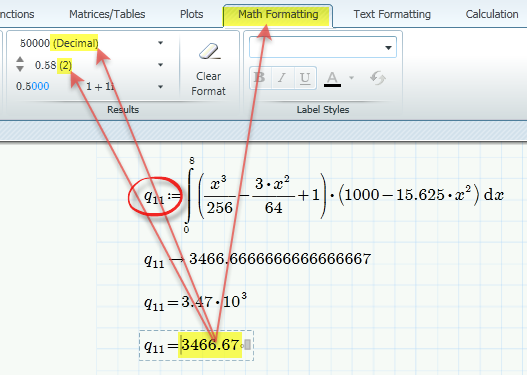This screenshot has width=527, height=375.
Task: Open the Plots tab
Action: (x=192, y=14)
